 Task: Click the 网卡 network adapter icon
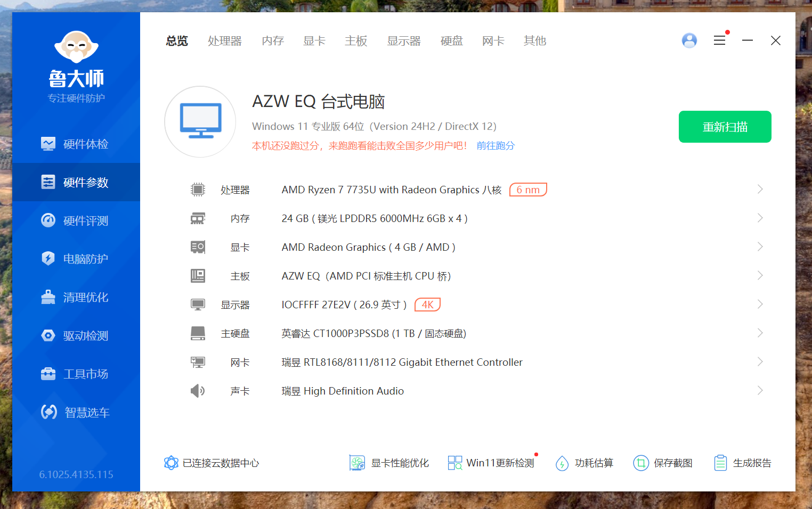pyautogui.click(x=198, y=362)
